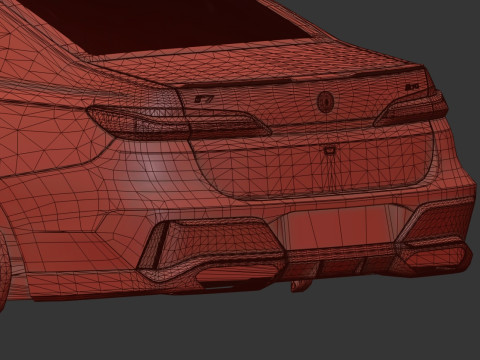Click the left badge lettering on the trunk
This screenshot has width=480, height=360.
[203, 99]
